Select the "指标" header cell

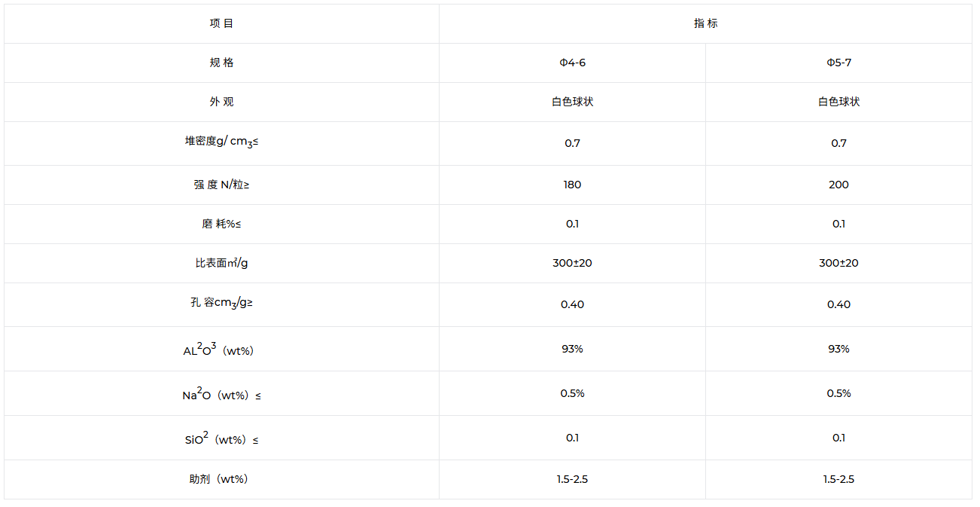pyautogui.click(x=705, y=23)
